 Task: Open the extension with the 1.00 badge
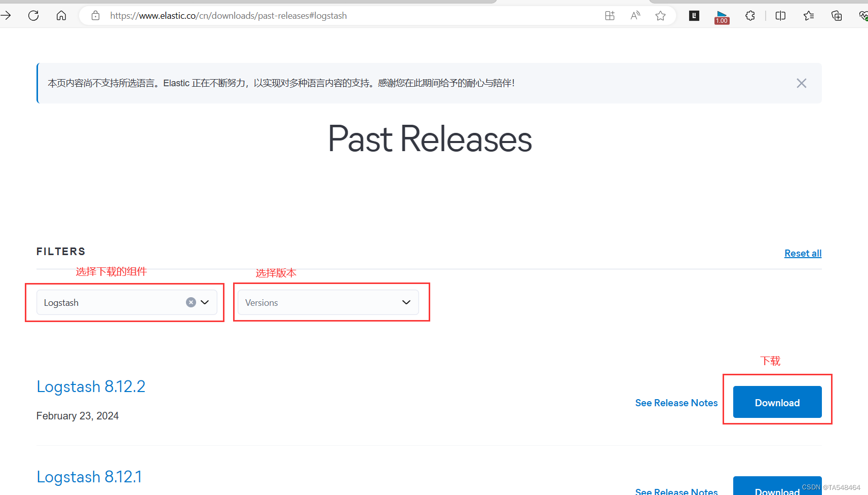click(722, 17)
